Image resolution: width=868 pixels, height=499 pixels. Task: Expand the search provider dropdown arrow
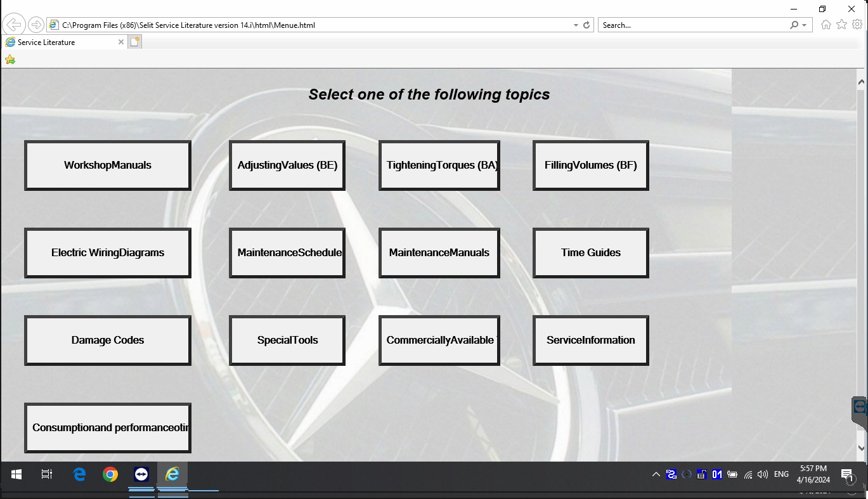coord(805,25)
